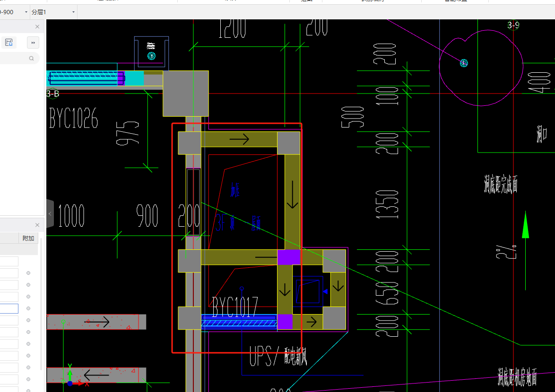The width and height of the screenshot is (555, 392).
Task: Select the purple-filled square at the cyan window's end
Action: (x=121, y=78)
